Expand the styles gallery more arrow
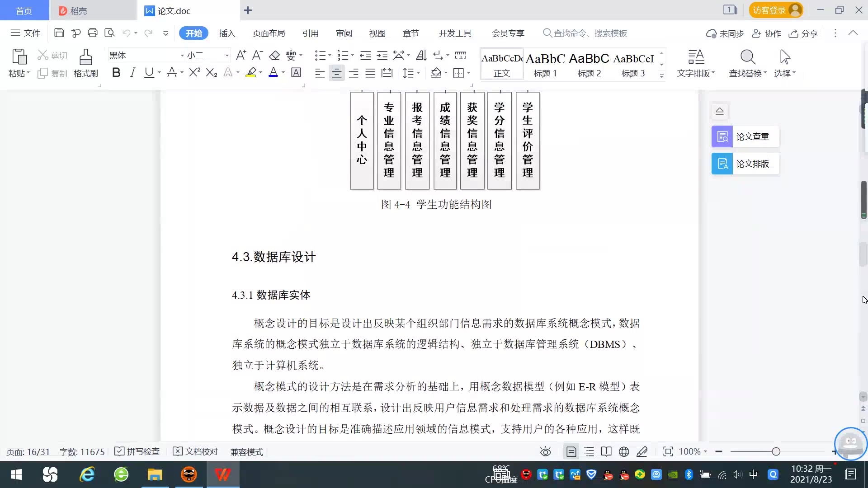The width and height of the screenshot is (868, 488). (661, 76)
